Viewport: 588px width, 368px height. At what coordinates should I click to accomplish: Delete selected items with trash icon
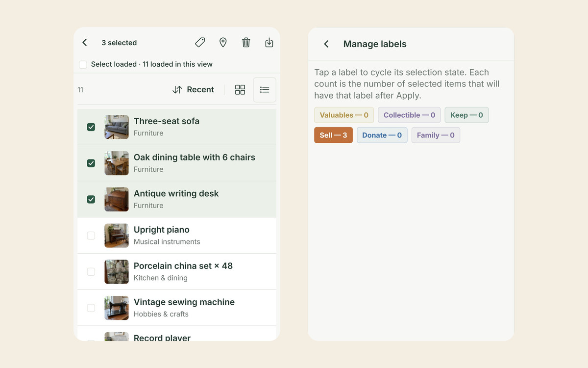tap(246, 43)
